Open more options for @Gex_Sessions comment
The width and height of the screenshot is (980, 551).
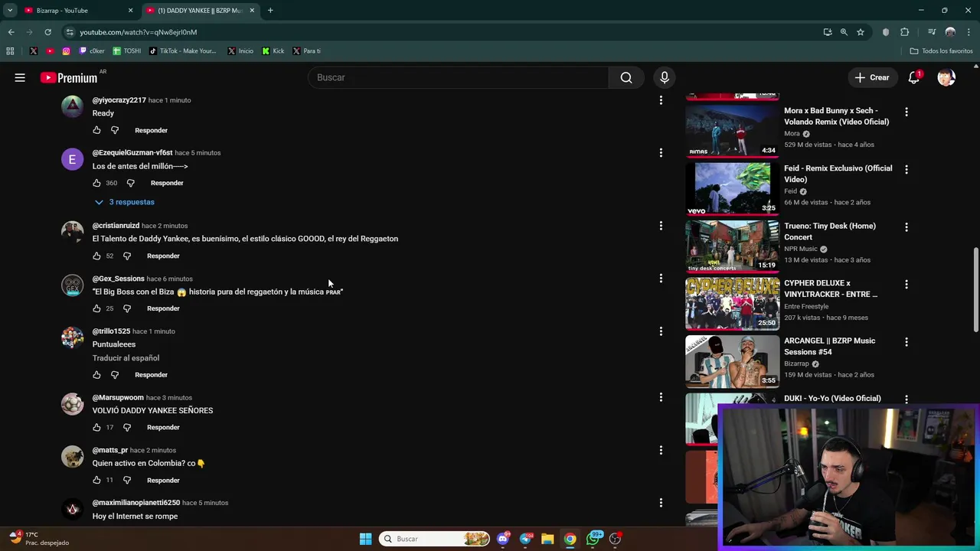[661, 279]
